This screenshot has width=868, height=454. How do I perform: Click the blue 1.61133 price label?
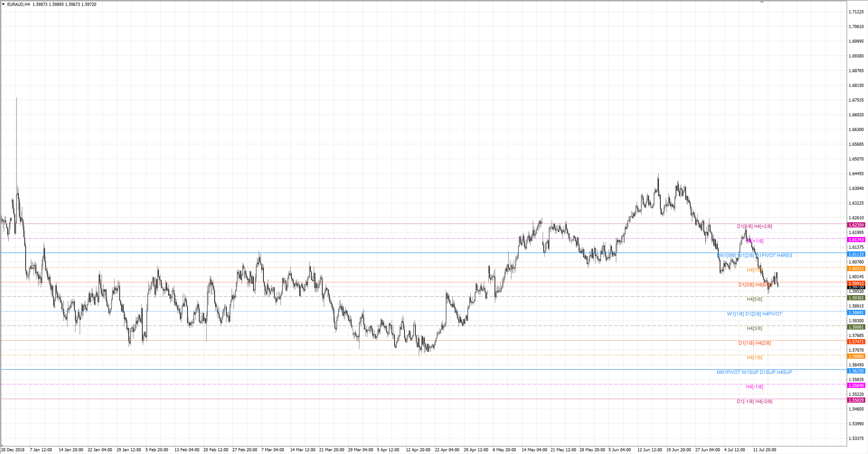click(x=856, y=254)
